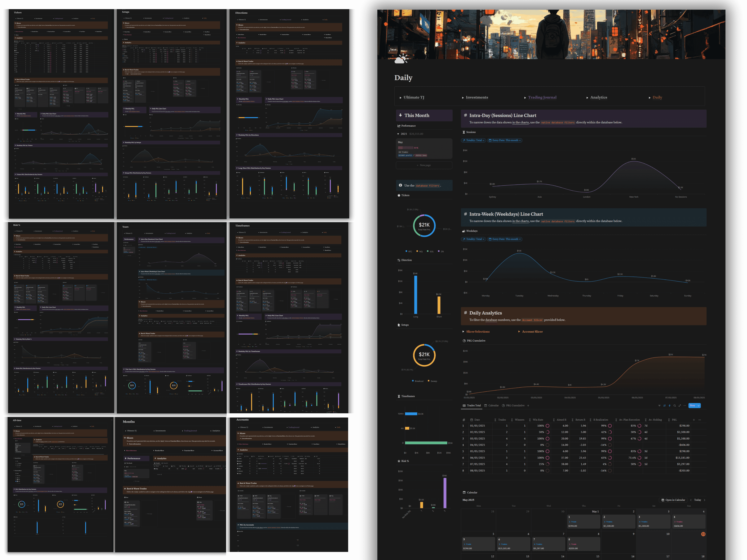
Task: Open the orange Daily link in the navigation row
Action: click(x=657, y=98)
